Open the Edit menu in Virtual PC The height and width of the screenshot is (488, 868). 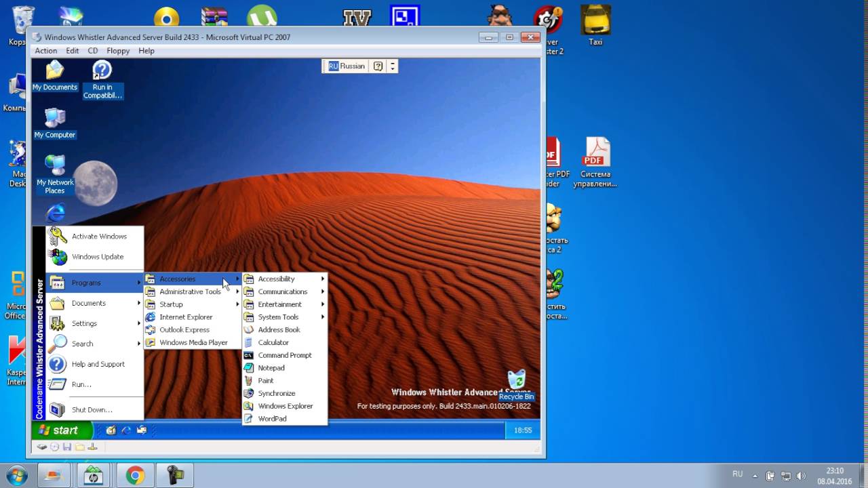click(x=73, y=51)
